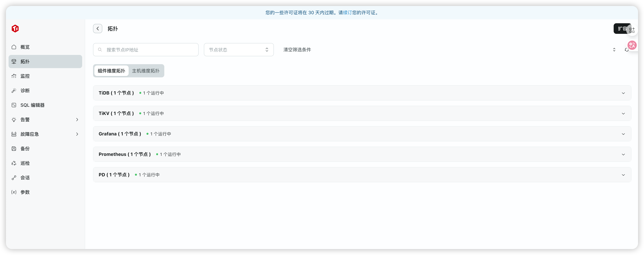Click the refresh icon near top right
Viewport: 644px width, 255px height.
coord(627,50)
